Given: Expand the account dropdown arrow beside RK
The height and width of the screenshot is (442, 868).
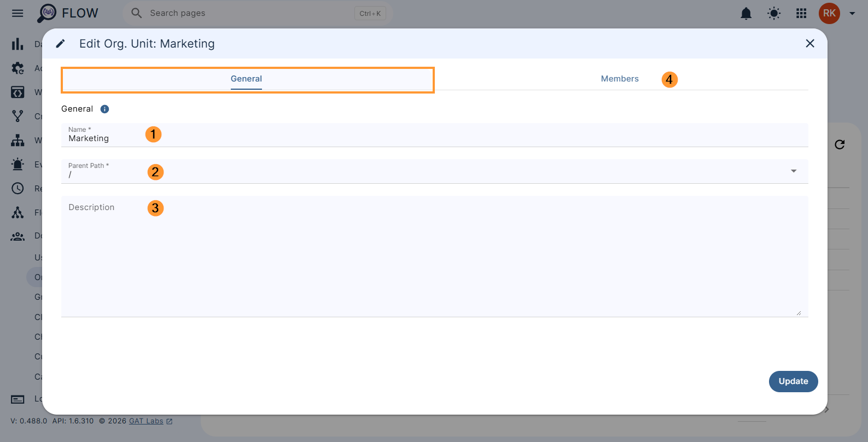Looking at the screenshot, I should (852, 14).
